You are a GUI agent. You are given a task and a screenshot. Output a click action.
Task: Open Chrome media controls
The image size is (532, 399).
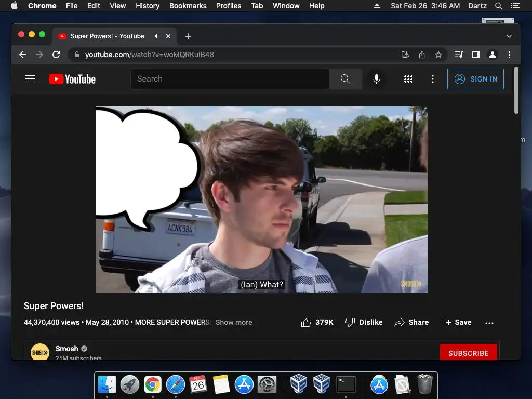(459, 55)
